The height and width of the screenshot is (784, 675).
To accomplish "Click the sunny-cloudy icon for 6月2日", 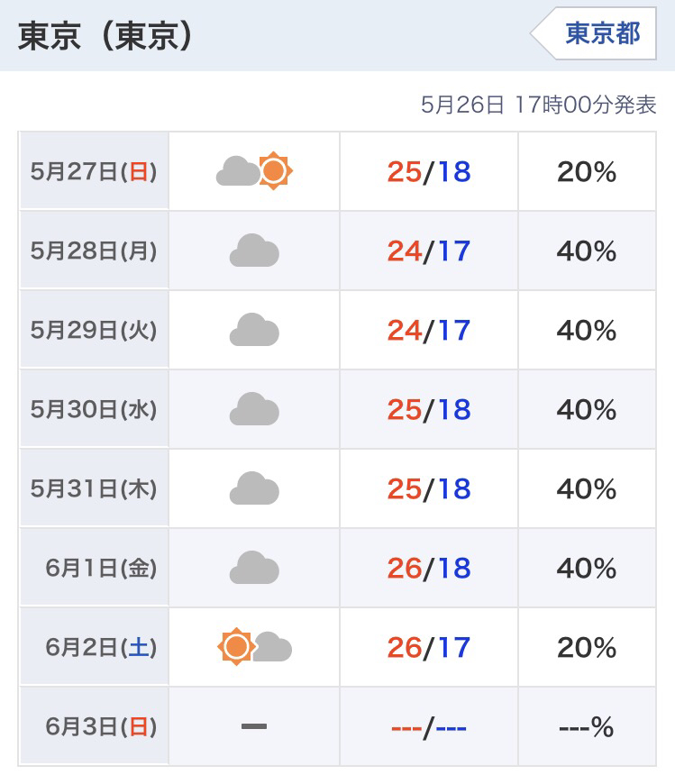I will (x=255, y=647).
